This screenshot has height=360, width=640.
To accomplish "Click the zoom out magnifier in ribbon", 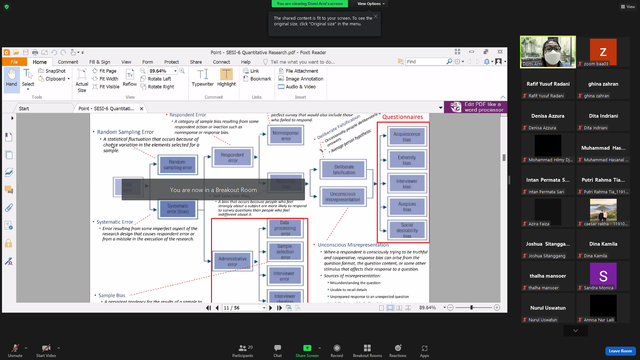I will (x=143, y=71).
